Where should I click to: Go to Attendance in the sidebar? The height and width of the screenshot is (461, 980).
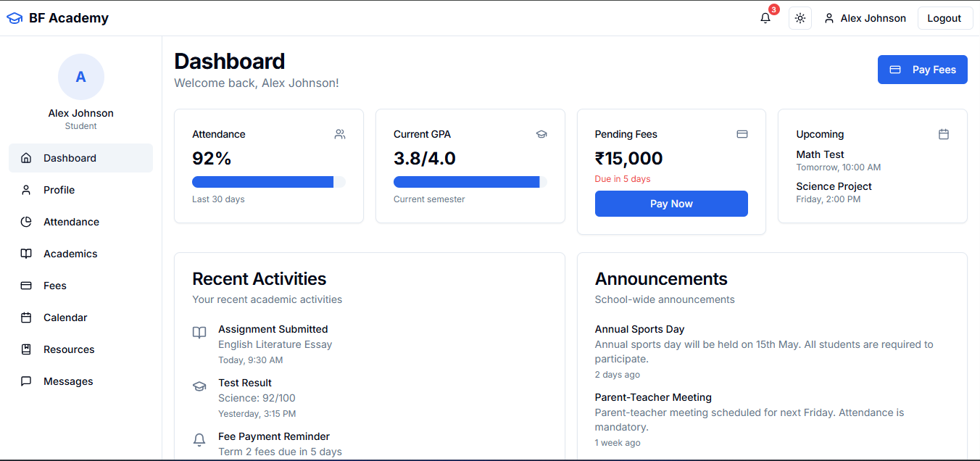71,222
